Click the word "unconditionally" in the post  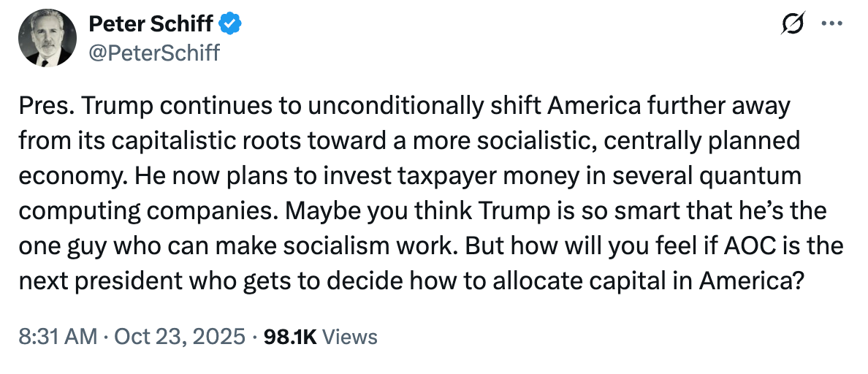[x=393, y=107]
